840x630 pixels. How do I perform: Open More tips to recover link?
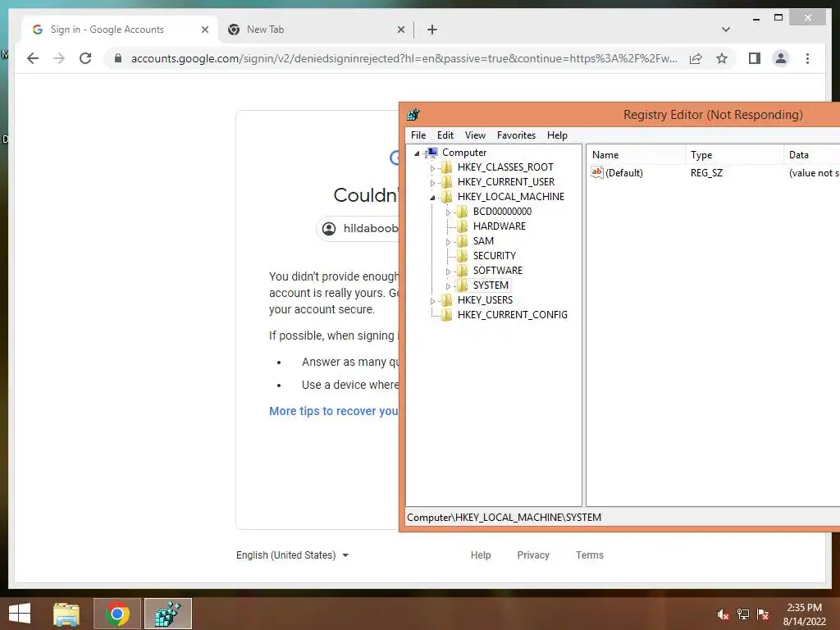tap(334, 411)
